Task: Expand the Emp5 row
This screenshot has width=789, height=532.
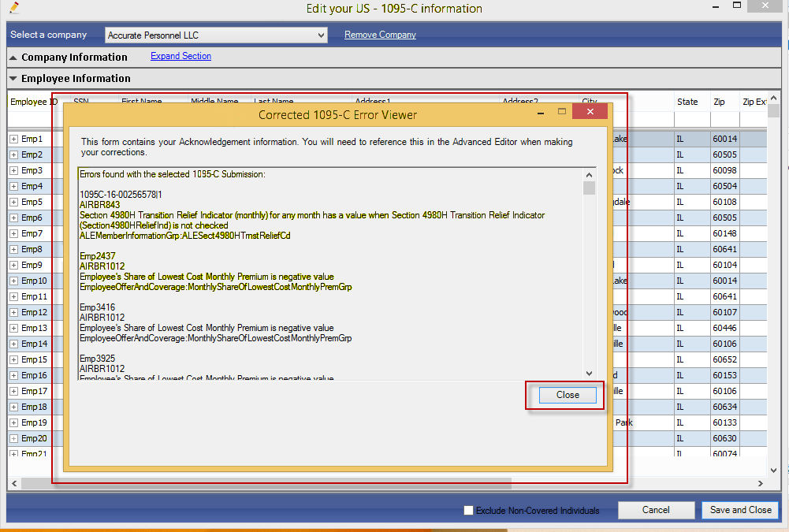Action: (14, 202)
